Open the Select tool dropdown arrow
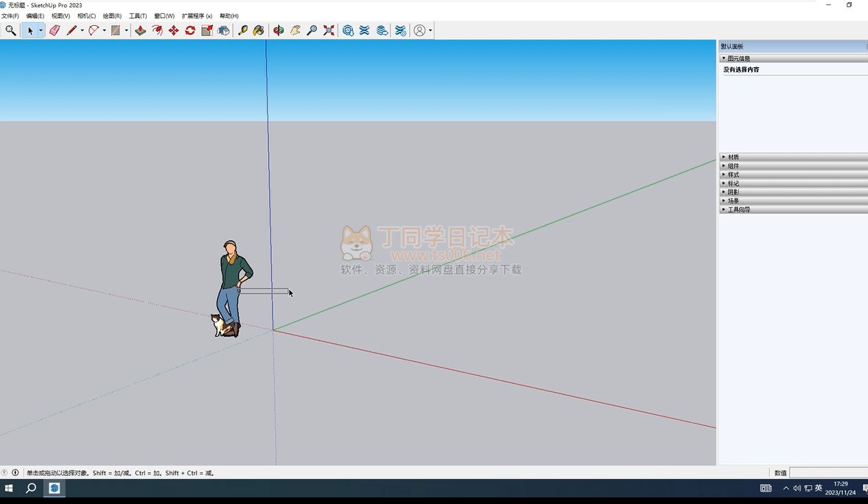The height and width of the screenshot is (504, 868). [x=41, y=30]
